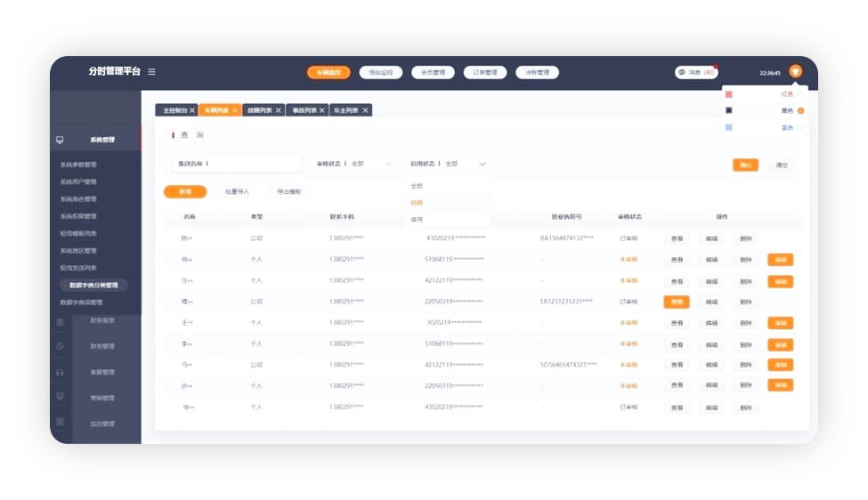This screenshot has height=500, width=868.
Task: Click the shield icon beside 营销管理
Action: [x=61, y=396]
